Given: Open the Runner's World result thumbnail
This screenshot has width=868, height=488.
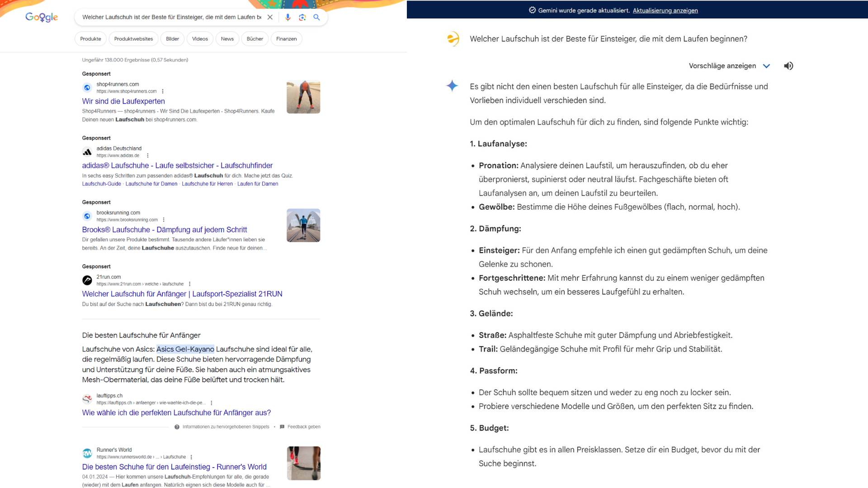Looking at the screenshot, I should click(x=303, y=463).
